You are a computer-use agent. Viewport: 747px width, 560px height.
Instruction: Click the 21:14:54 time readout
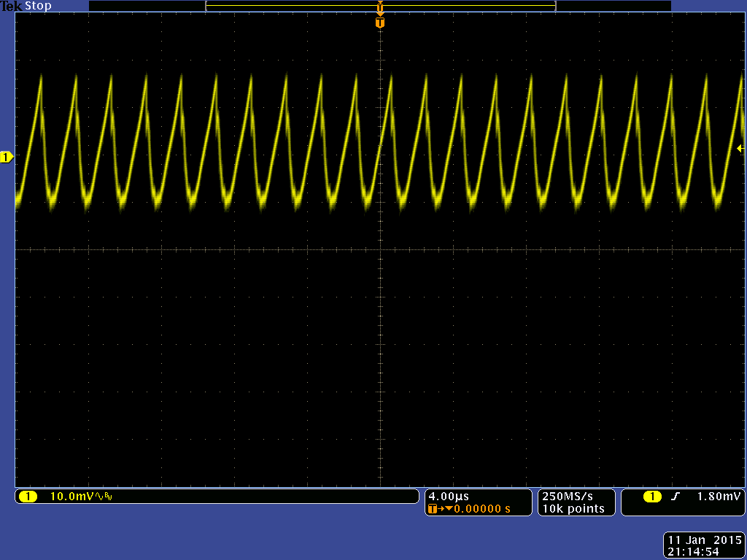pyautogui.click(x=693, y=552)
